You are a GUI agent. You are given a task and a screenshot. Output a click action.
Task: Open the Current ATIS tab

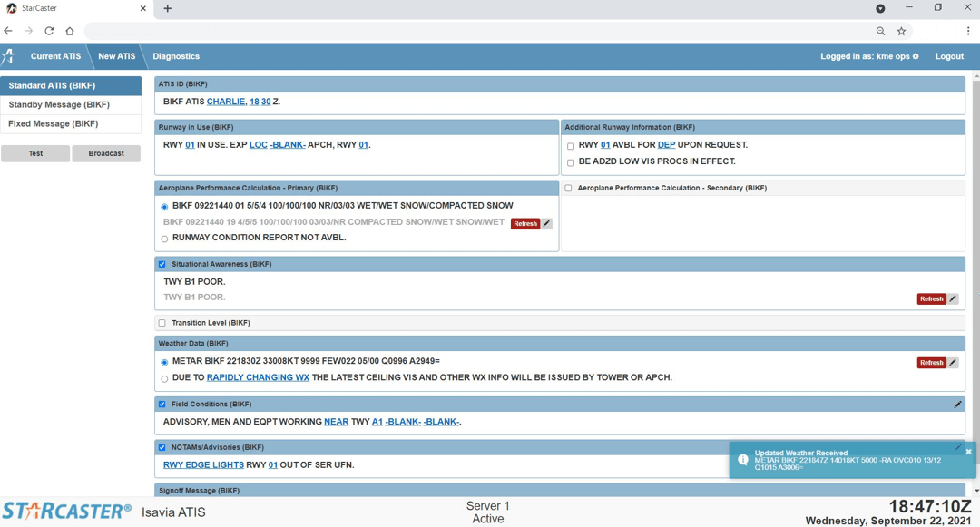click(x=55, y=56)
